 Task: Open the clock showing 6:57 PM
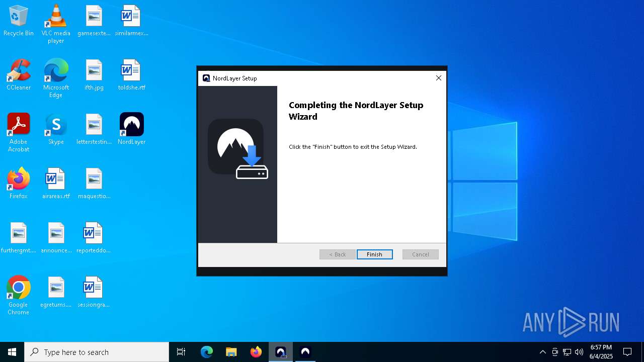click(601, 352)
